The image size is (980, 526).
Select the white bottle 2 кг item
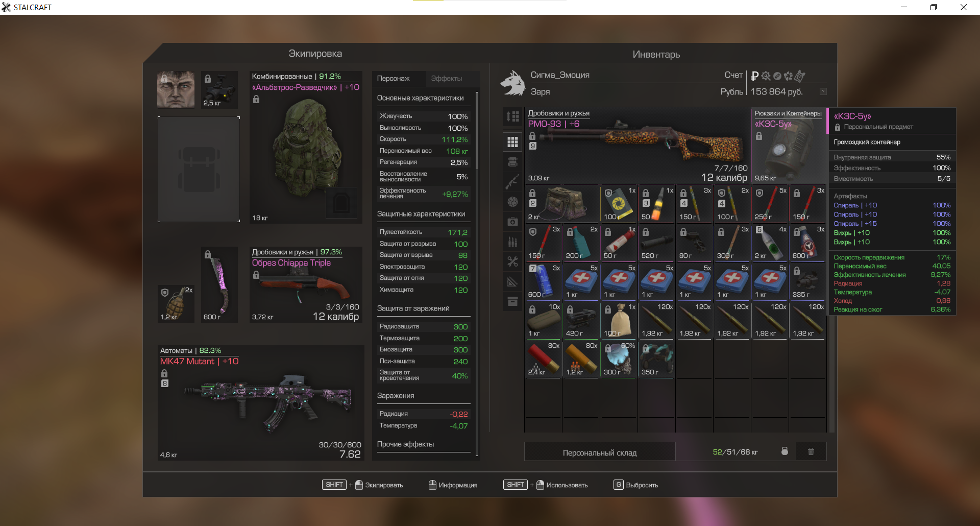coord(770,243)
